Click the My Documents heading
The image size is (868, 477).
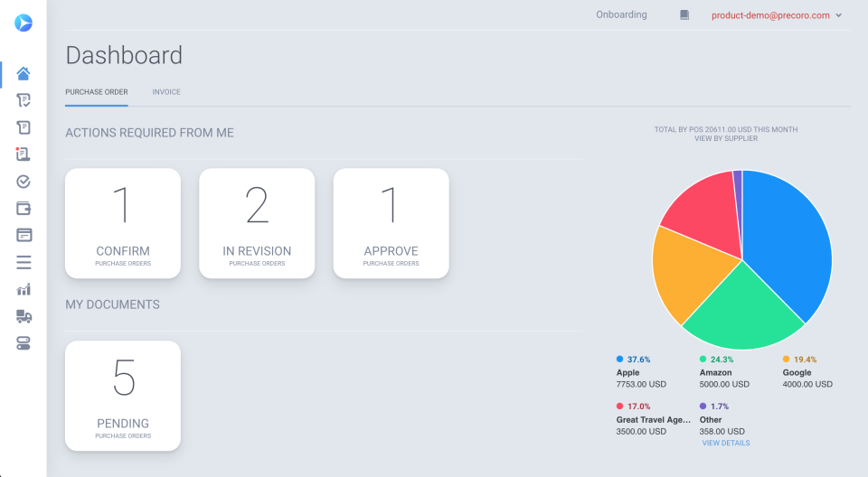click(x=112, y=305)
